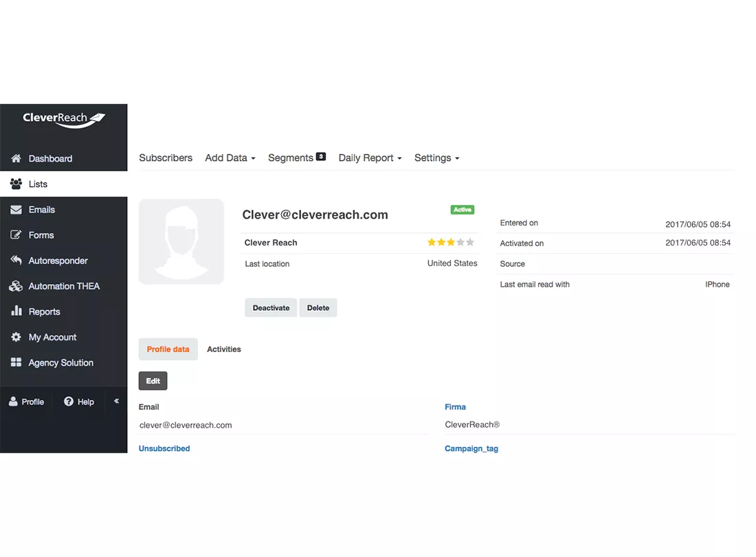Open the Daily Report dropdown
Screen dimensions: 756x557
pyautogui.click(x=369, y=157)
